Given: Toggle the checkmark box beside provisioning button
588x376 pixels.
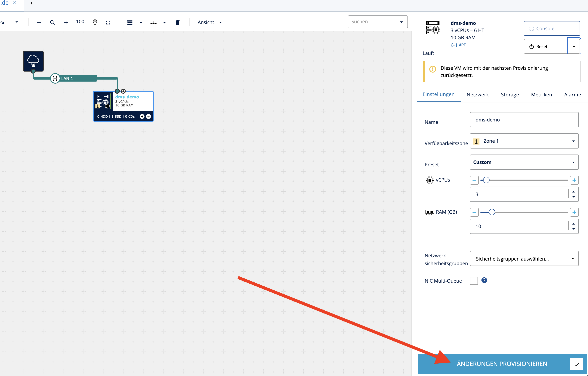Looking at the screenshot, I should 576,364.
